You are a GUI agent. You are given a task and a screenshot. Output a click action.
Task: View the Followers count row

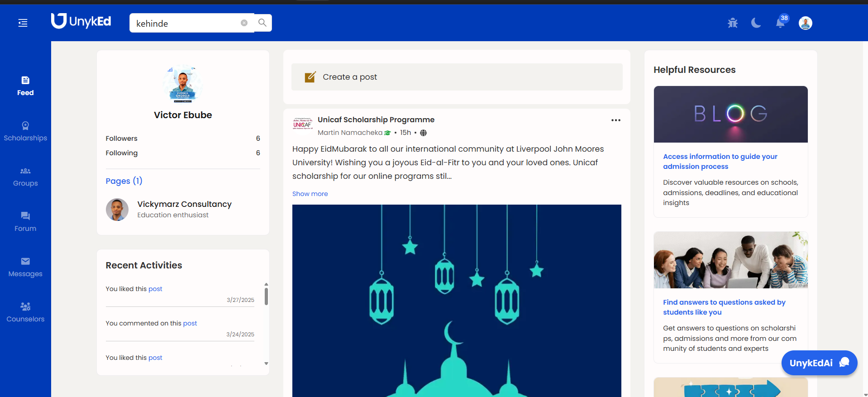[183, 139]
